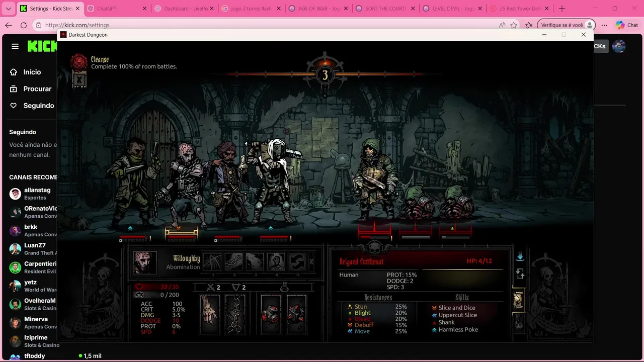644x362 pixels.
Task: Open Seguindo in Kick sidebar
Action: pyautogui.click(x=32, y=106)
